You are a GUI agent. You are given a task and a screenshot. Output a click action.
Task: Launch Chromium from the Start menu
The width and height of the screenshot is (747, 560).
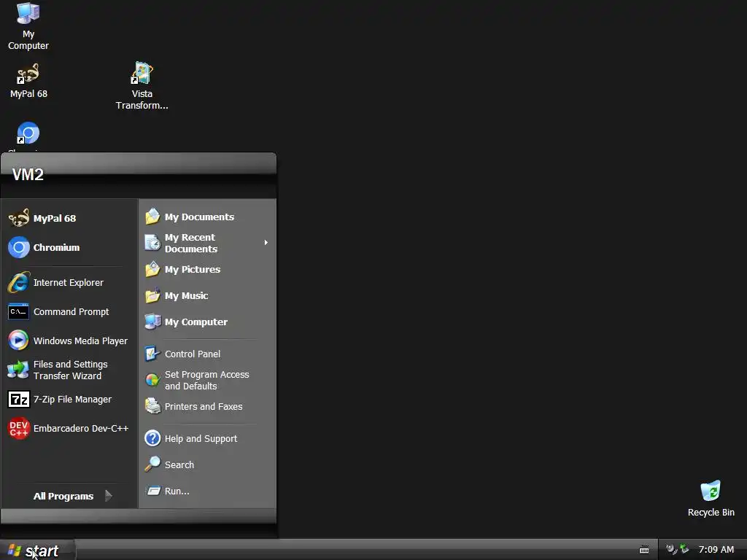[69, 248]
